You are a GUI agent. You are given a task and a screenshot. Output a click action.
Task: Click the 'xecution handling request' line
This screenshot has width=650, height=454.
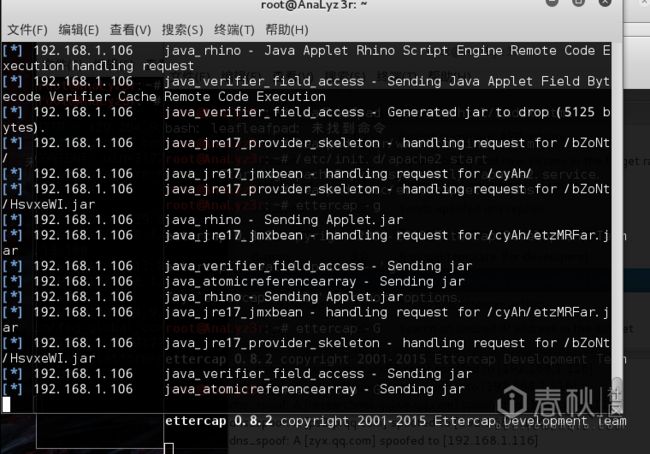pos(98,66)
